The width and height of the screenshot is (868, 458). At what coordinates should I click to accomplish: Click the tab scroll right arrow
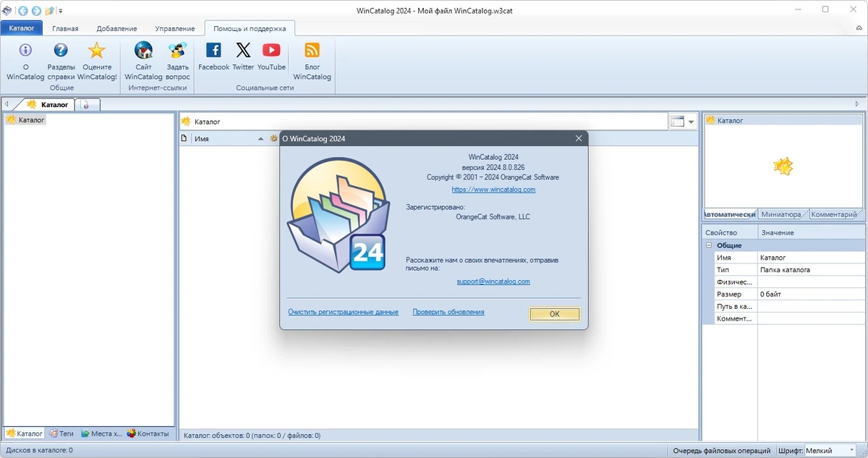(x=858, y=105)
